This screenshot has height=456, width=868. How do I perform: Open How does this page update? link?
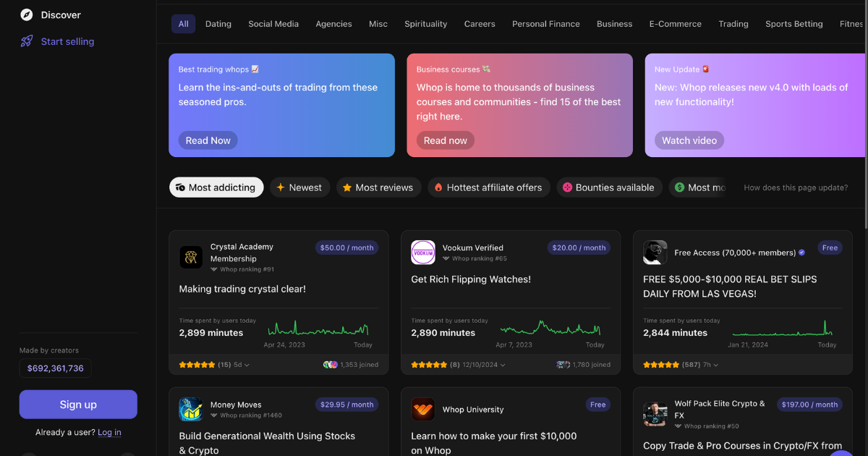[796, 187]
